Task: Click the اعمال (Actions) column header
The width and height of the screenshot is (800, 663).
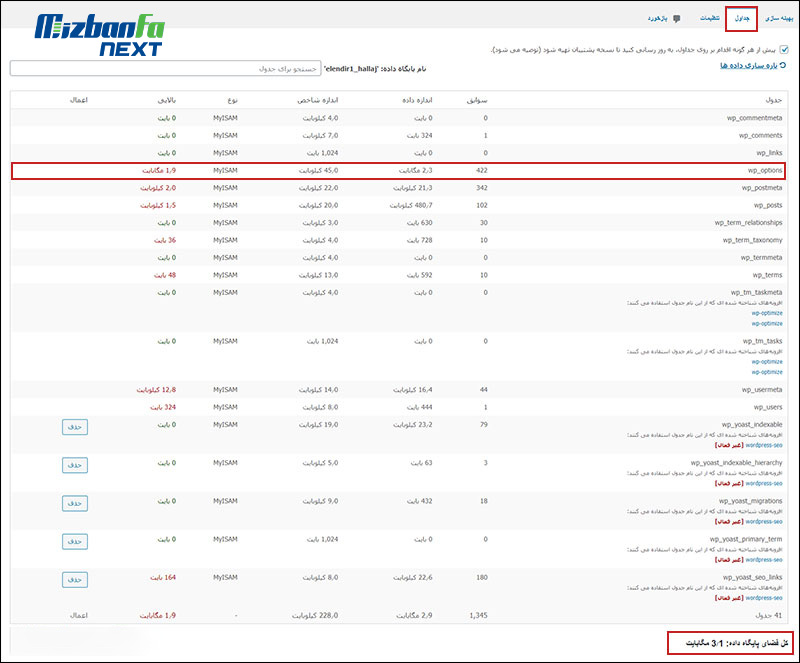Action: (x=79, y=100)
